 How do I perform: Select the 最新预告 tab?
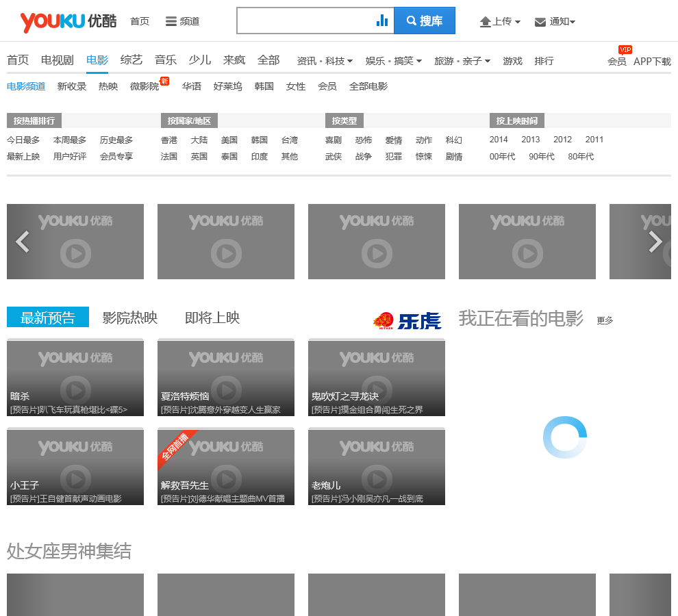[x=48, y=318]
